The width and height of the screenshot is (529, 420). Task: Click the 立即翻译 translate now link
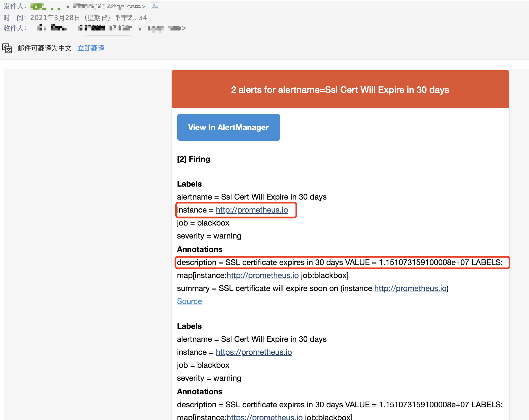[x=91, y=48]
